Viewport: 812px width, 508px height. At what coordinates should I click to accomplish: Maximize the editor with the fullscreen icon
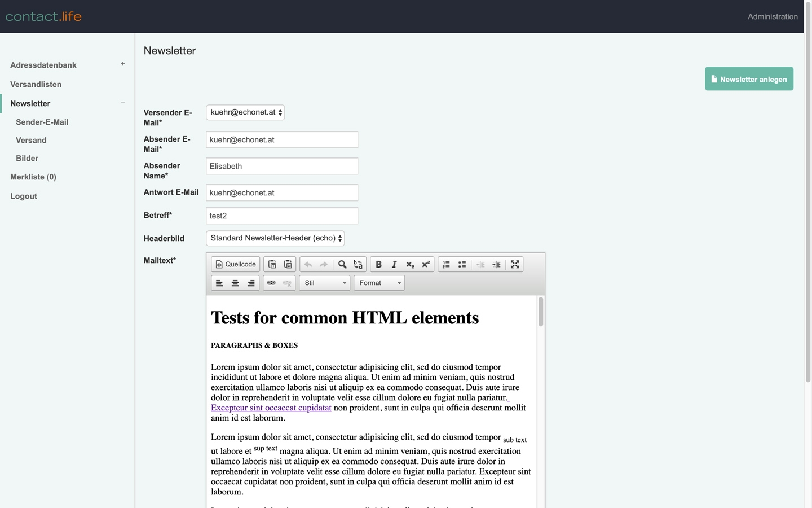pos(515,264)
